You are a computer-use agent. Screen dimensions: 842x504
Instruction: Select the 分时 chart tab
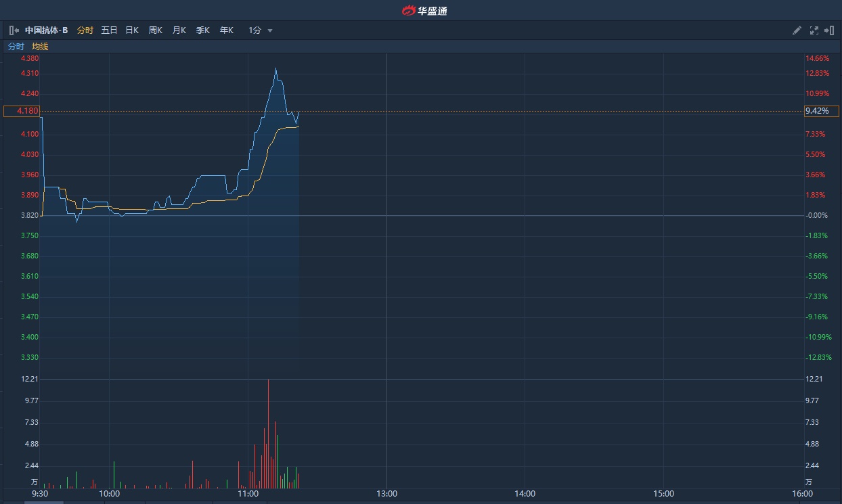[85, 30]
